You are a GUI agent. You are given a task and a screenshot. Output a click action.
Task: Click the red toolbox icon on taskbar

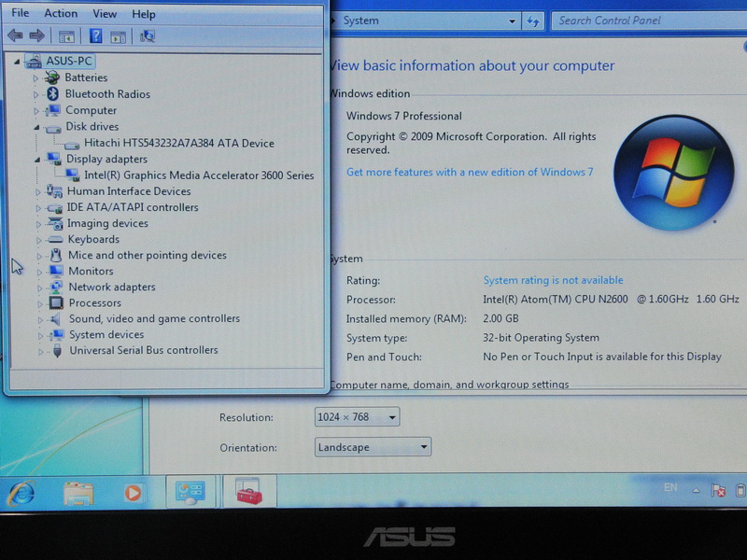249,492
